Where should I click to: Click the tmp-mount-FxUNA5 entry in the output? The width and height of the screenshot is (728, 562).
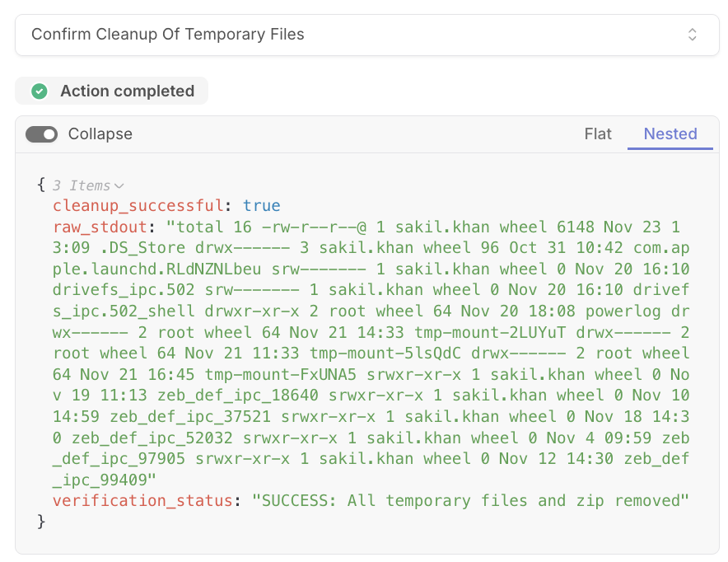pos(281,374)
